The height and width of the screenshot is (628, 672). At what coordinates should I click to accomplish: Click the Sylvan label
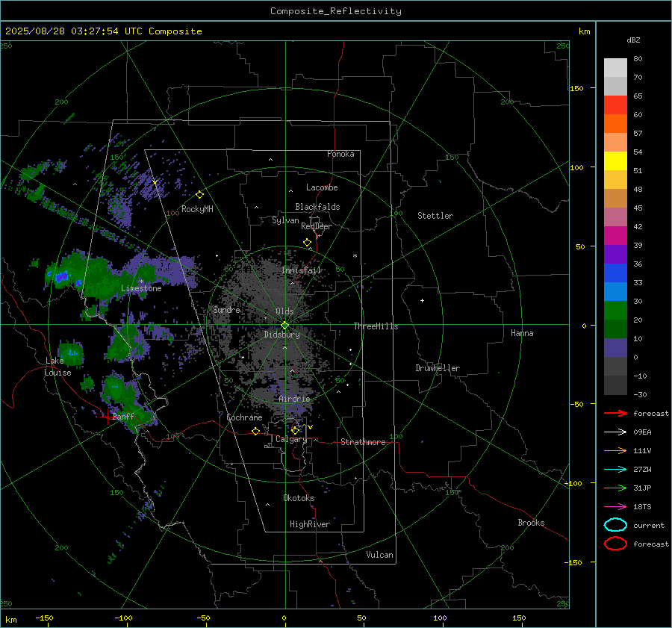(x=285, y=220)
